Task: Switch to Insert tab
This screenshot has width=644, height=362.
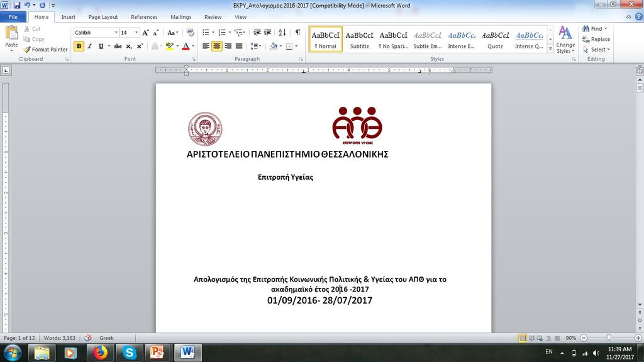Action: pyautogui.click(x=68, y=17)
